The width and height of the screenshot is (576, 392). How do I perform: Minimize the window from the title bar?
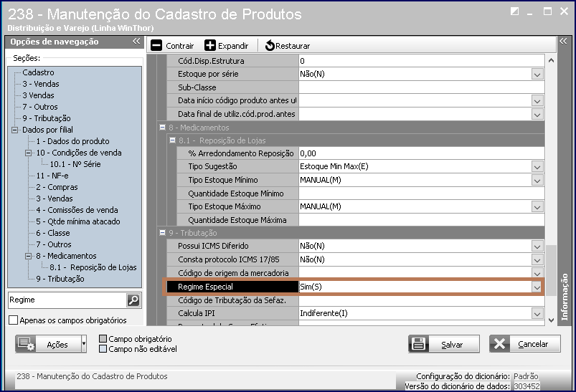coord(529,13)
